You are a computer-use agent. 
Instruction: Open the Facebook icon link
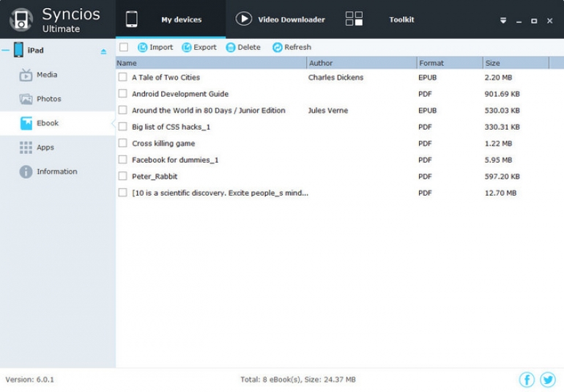click(x=527, y=380)
